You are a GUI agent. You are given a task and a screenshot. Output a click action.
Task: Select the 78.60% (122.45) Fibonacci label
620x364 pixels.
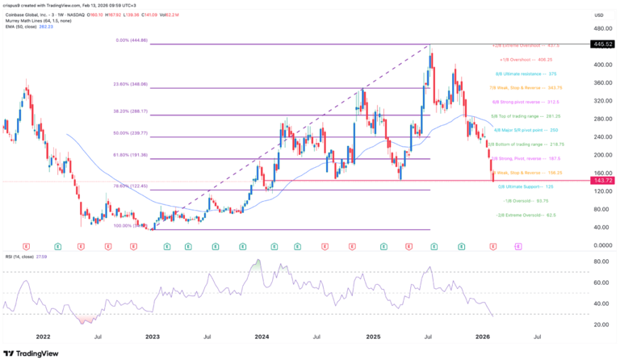click(131, 186)
